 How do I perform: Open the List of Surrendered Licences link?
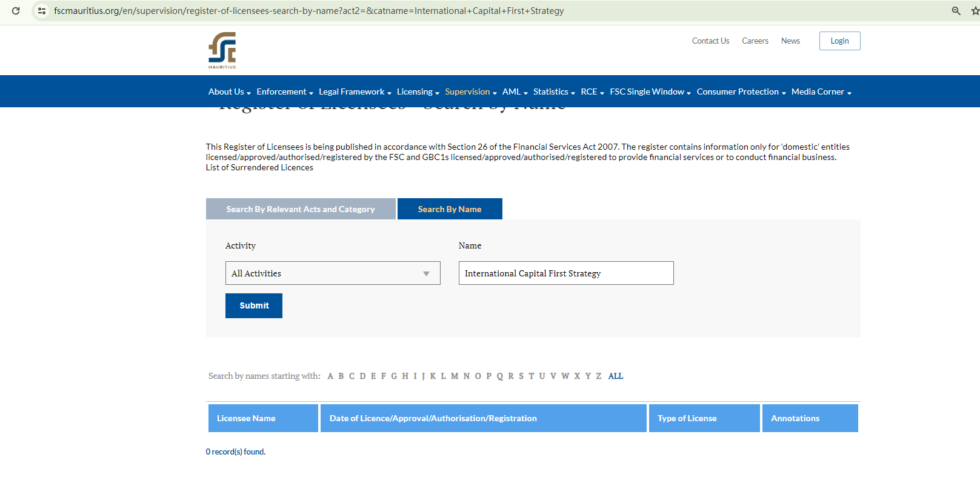(259, 167)
